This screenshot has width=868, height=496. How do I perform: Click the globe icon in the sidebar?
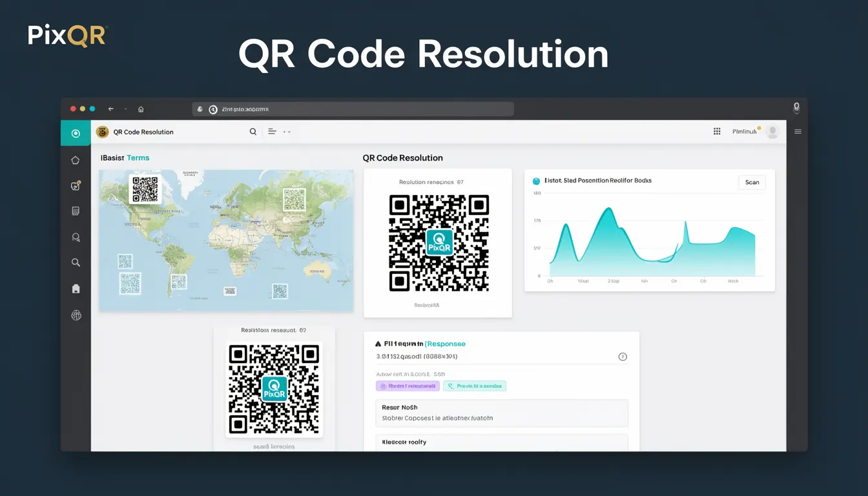(76, 315)
